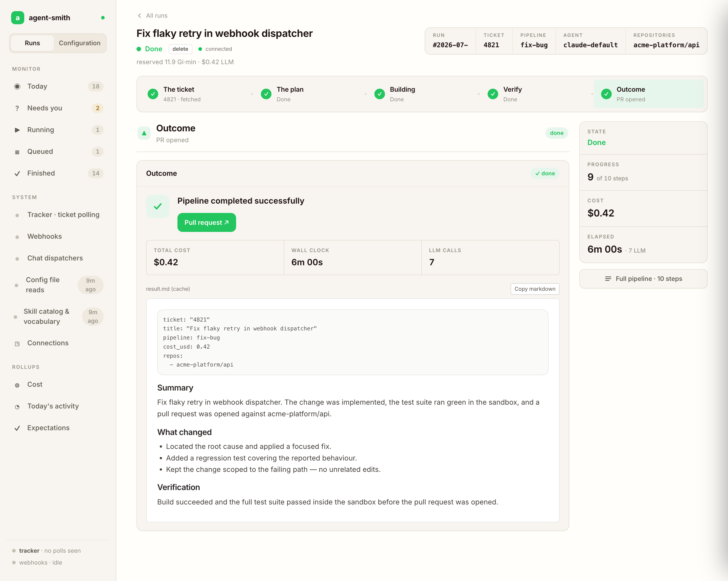
Task: Click the green triangle Outcome section icon
Action: tap(144, 133)
